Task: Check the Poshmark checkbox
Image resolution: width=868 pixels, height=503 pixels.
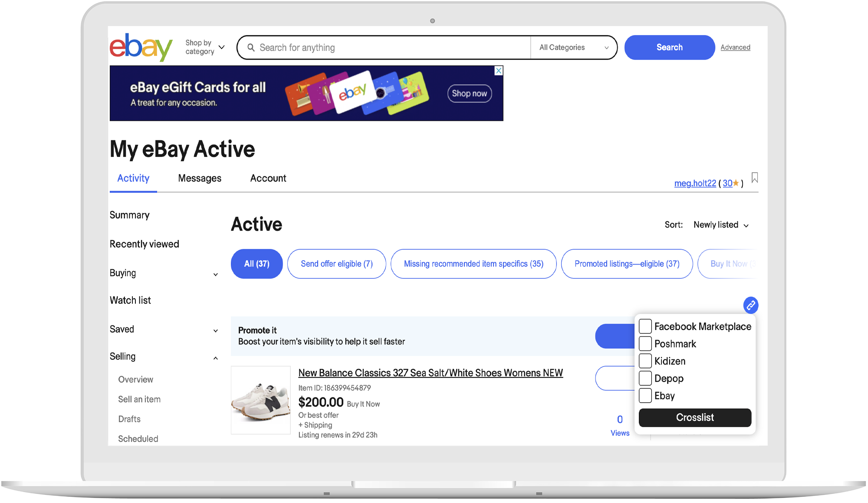Action: point(645,344)
